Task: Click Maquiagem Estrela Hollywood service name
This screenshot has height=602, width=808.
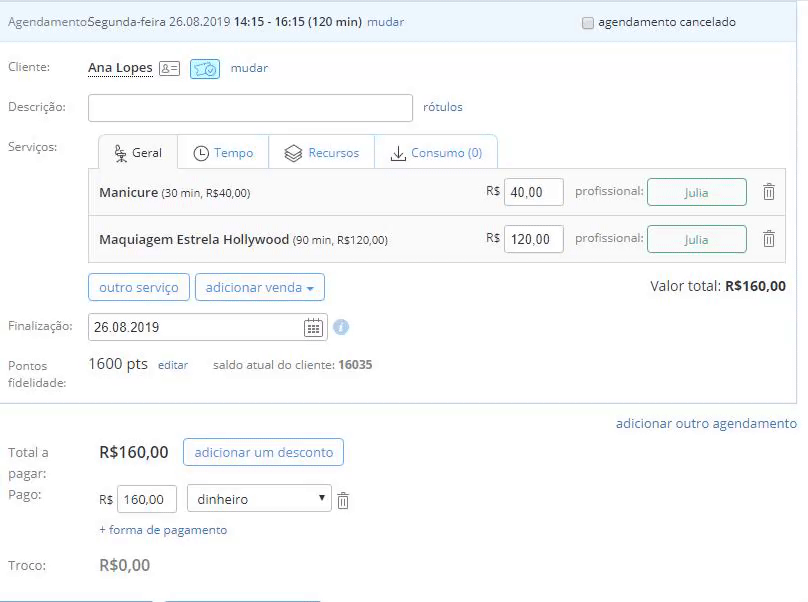Action: tap(194, 240)
